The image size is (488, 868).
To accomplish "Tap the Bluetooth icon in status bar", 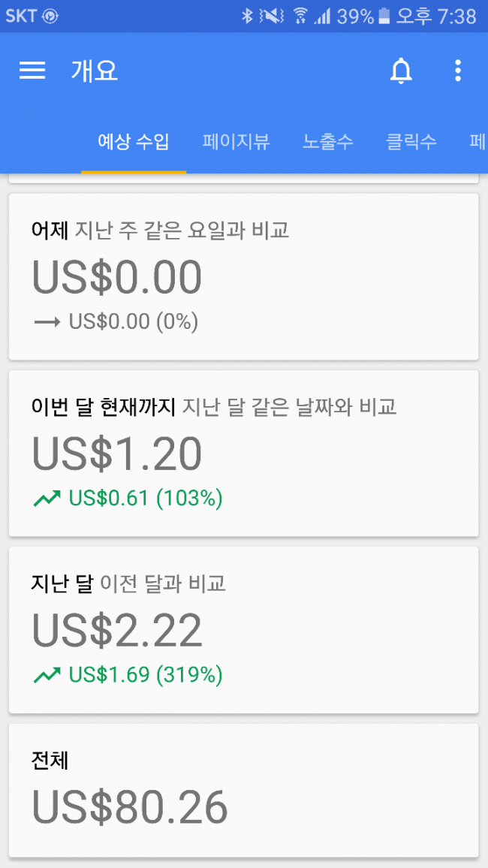I will (x=247, y=16).
